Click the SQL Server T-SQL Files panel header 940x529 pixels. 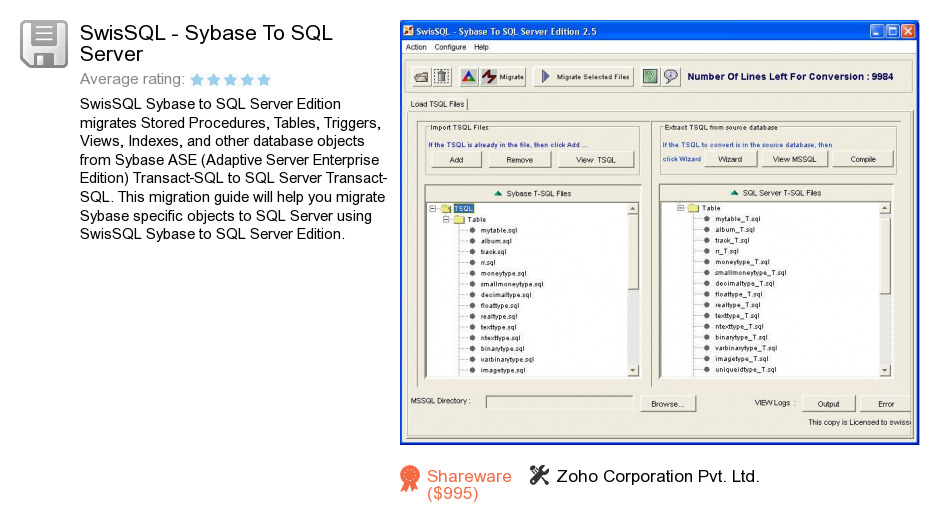click(776, 193)
